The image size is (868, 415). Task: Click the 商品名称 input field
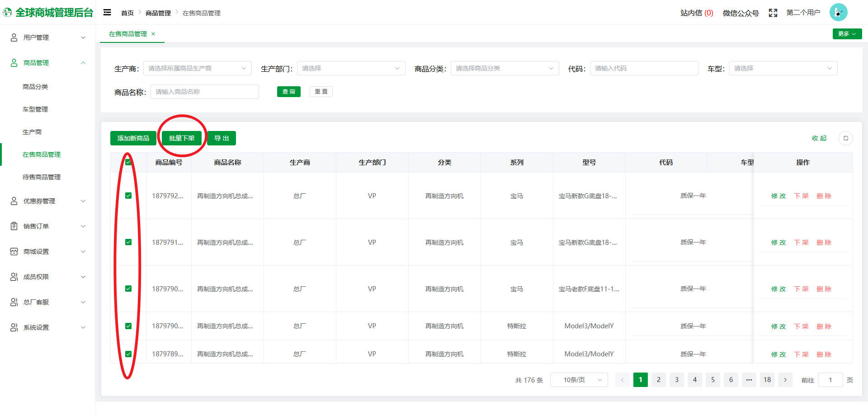[204, 92]
